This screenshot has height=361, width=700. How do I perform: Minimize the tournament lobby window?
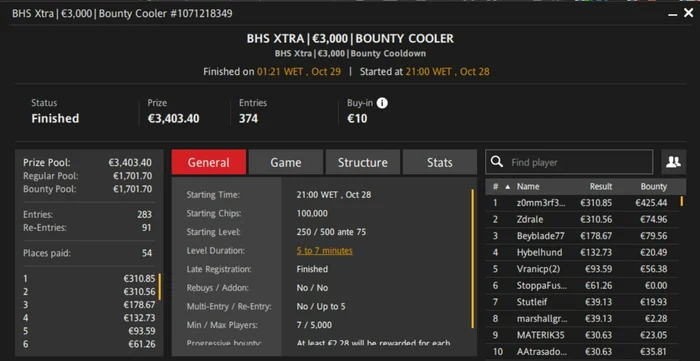point(672,14)
